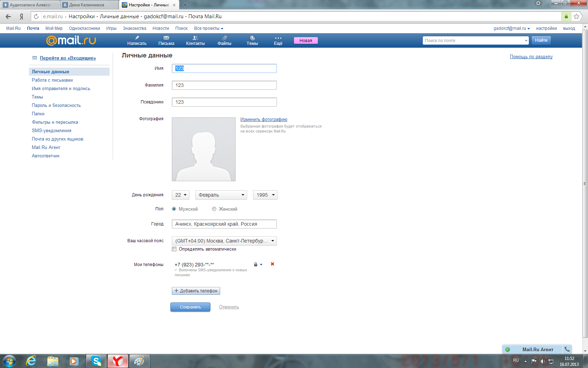The height and width of the screenshot is (368, 588).
Task: Bookmark page with star icon
Action: 576,16
